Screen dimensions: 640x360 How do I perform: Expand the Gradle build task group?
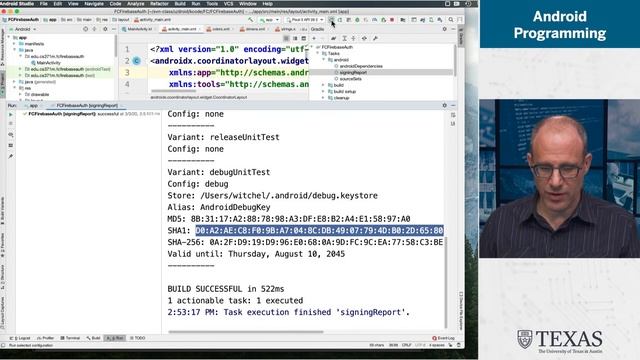click(x=323, y=85)
